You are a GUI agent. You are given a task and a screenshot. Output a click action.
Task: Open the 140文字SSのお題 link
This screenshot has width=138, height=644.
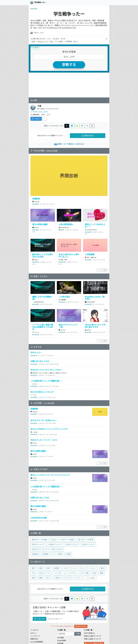coord(38,518)
